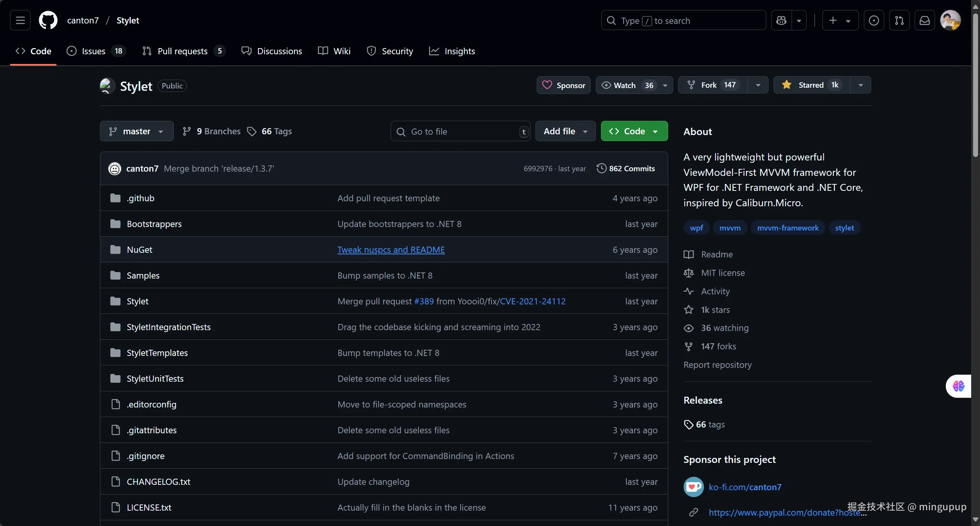Open the .gitattributes file
Screen dimensions: 980x526
click(152, 430)
